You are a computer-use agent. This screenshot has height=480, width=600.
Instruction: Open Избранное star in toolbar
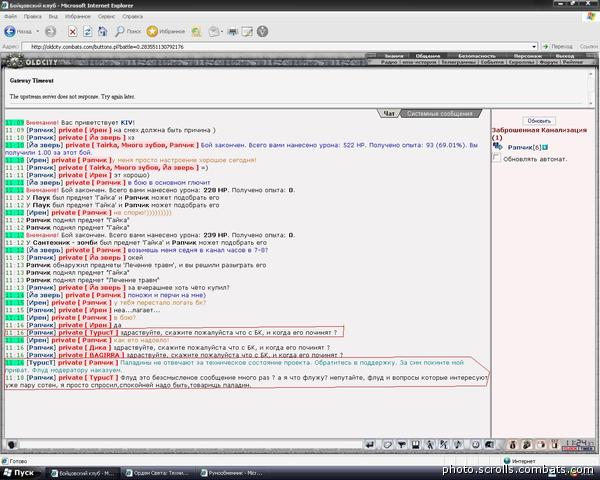(x=166, y=31)
